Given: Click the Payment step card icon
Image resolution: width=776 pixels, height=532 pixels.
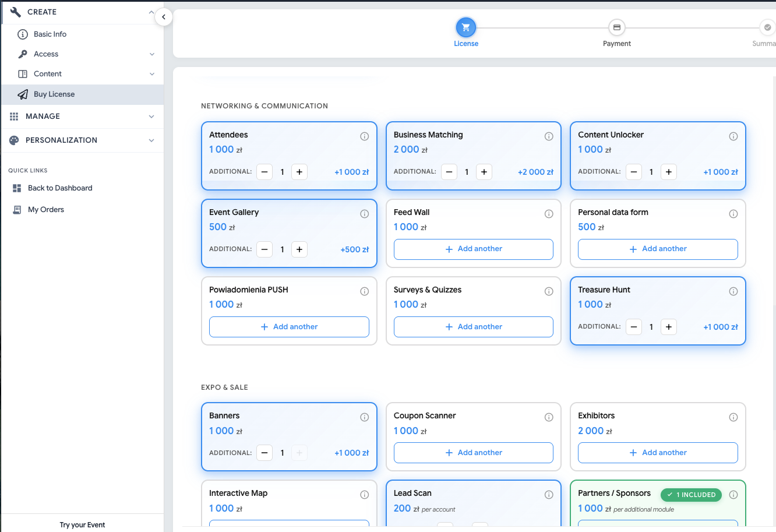Looking at the screenshot, I should 616,27.
